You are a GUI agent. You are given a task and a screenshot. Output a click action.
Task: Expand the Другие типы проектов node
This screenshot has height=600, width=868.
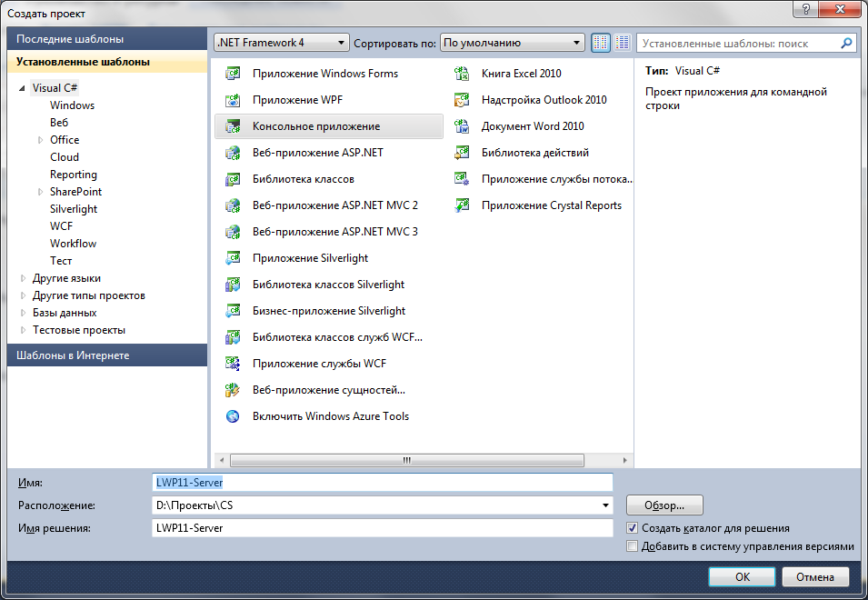pos(23,295)
